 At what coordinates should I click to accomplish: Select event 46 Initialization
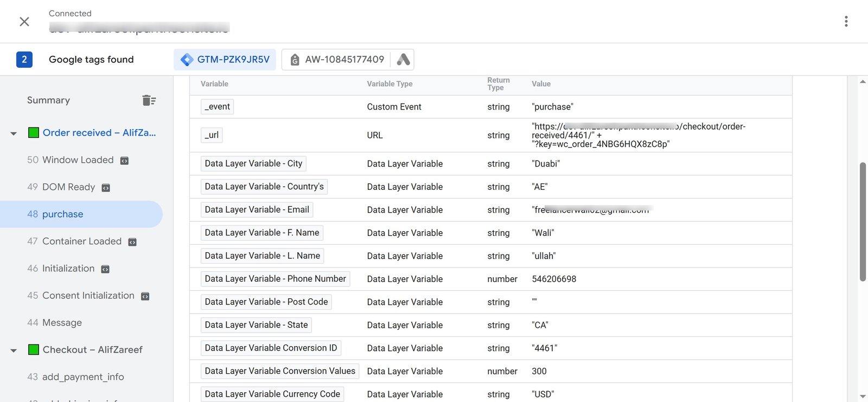point(61,269)
